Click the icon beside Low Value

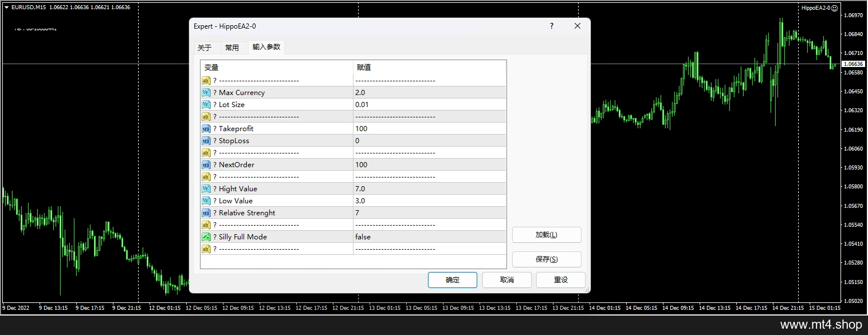point(206,201)
